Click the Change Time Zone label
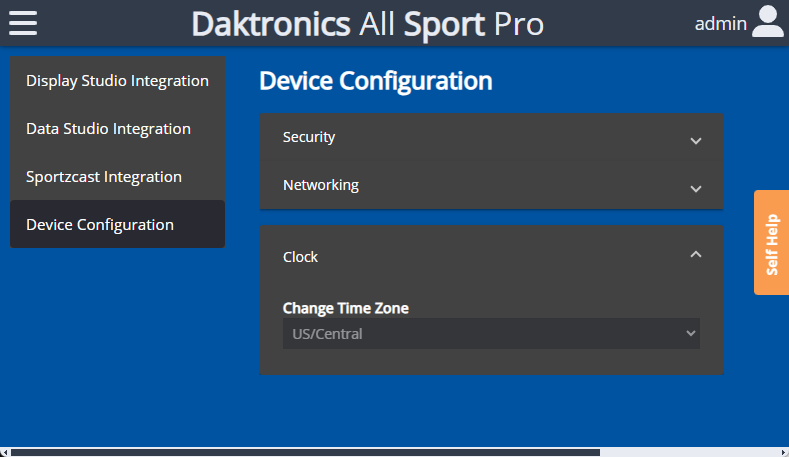 click(x=345, y=308)
